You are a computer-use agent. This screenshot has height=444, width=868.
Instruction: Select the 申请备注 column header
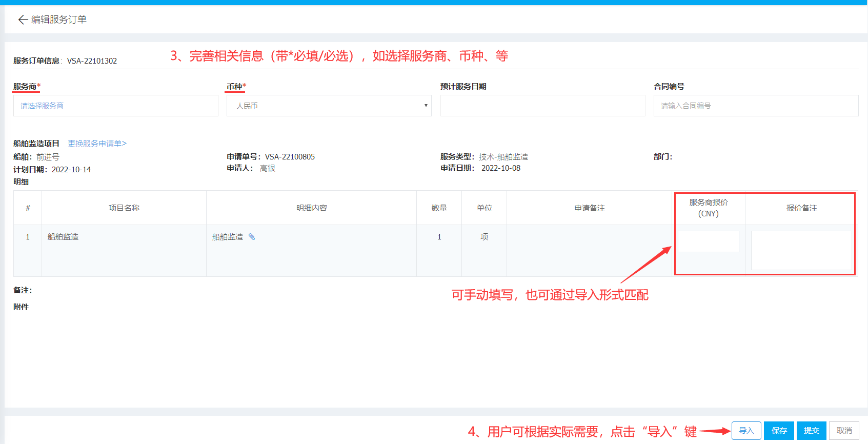pyautogui.click(x=590, y=208)
